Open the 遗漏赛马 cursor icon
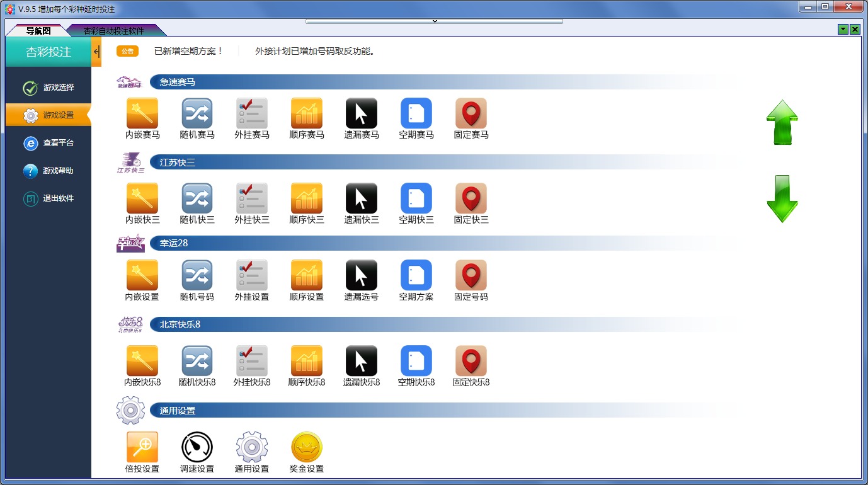Screen dimensions: 868x485 point(362,113)
